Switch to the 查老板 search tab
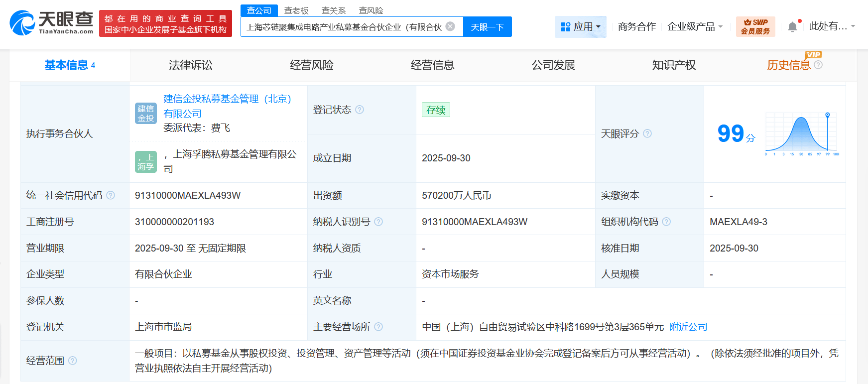The width and height of the screenshot is (868, 384). tap(296, 10)
